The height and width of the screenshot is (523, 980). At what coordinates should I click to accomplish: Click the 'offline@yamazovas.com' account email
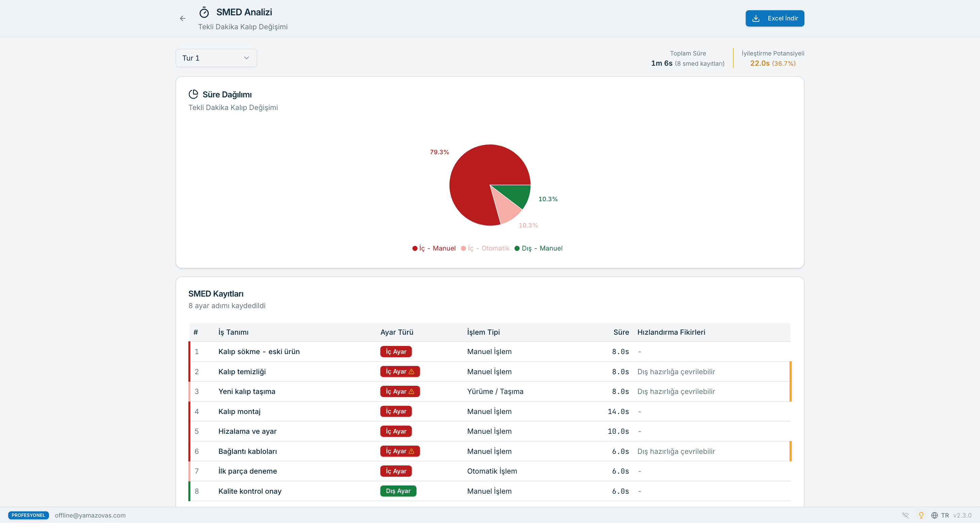tap(90, 515)
